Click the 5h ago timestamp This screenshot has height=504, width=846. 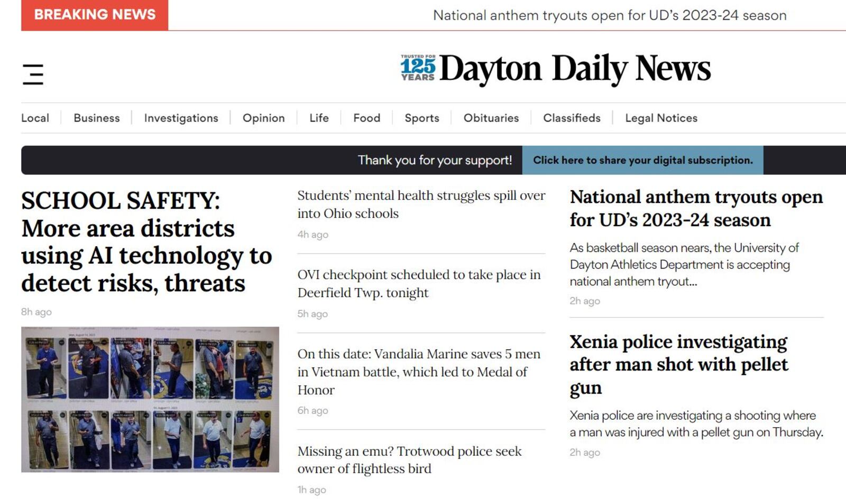click(x=312, y=314)
